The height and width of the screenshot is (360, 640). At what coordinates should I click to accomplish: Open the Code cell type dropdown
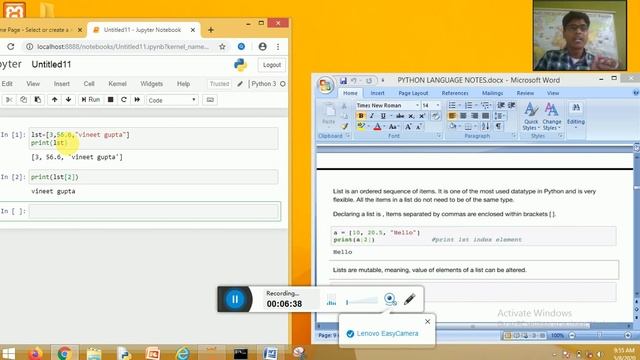coord(172,100)
